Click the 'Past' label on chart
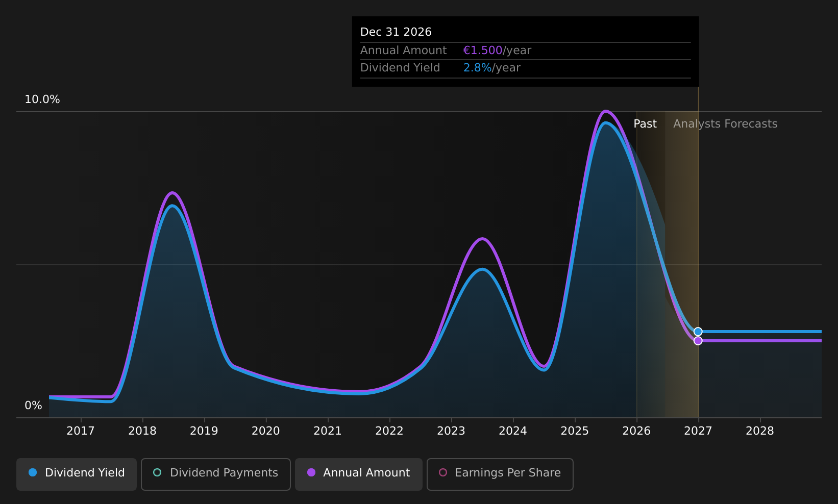This screenshot has width=838, height=504. pyautogui.click(x=645, y=124)
